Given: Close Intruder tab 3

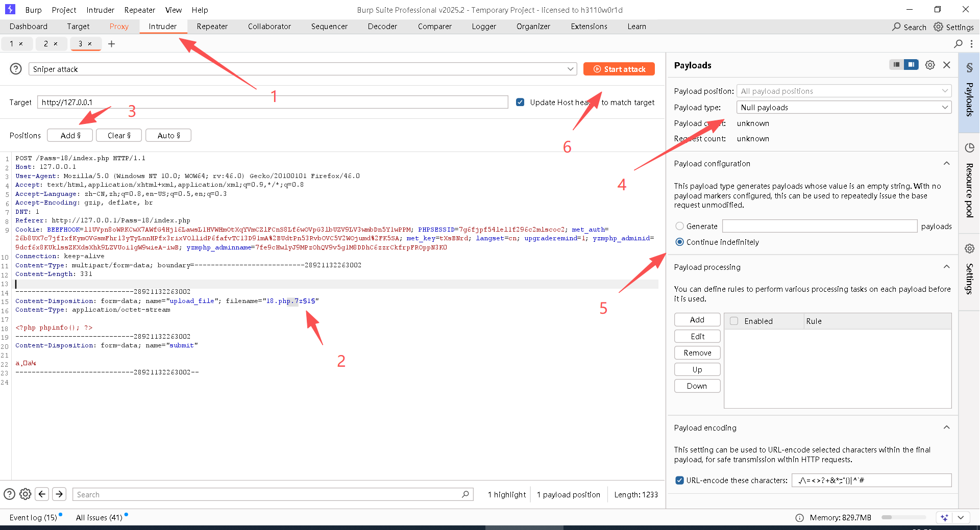Looking at the screenshot, I should click(90, 44).
